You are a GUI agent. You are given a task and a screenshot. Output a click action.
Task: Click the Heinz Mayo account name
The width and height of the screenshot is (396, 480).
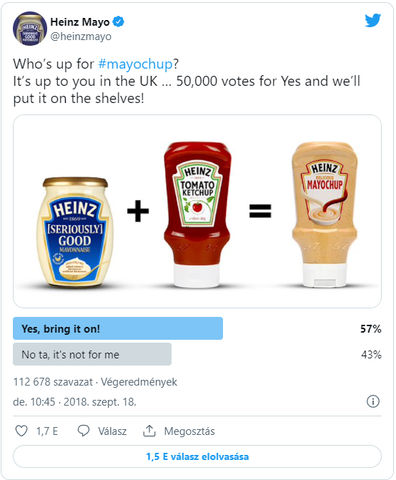80,22
